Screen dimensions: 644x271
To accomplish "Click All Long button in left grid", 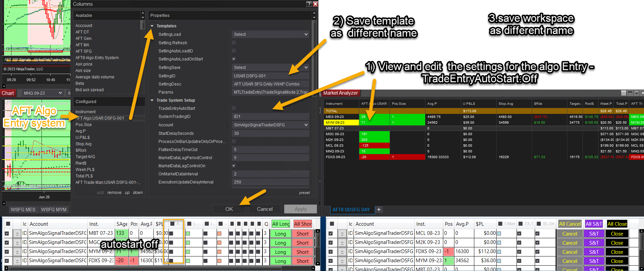I will point(281,224).
